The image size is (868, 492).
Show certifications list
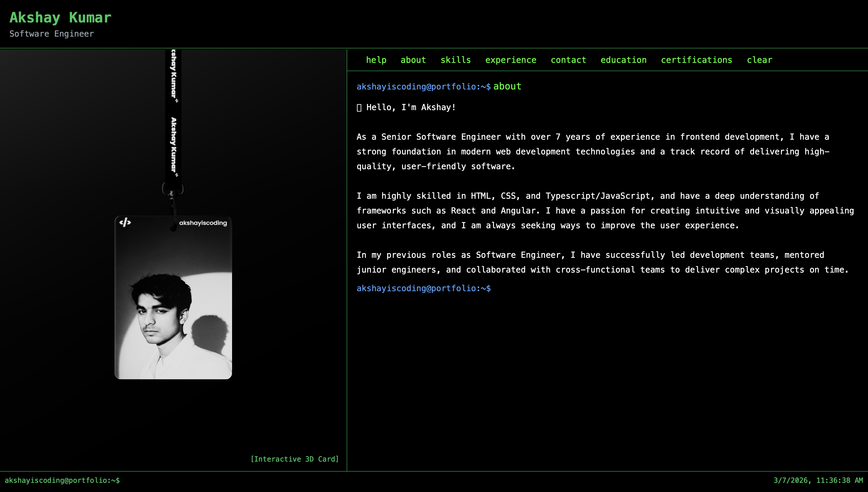tap(696, 60)
